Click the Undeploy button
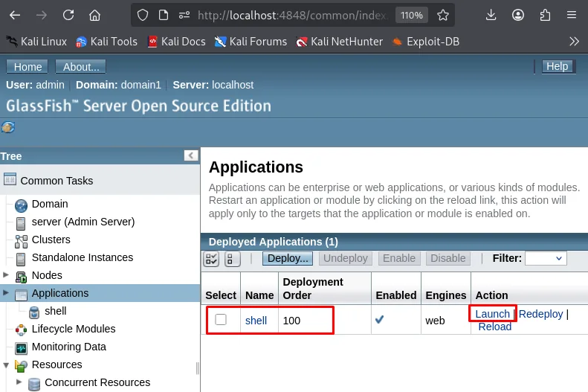588x392 pixels. point(346,258)
